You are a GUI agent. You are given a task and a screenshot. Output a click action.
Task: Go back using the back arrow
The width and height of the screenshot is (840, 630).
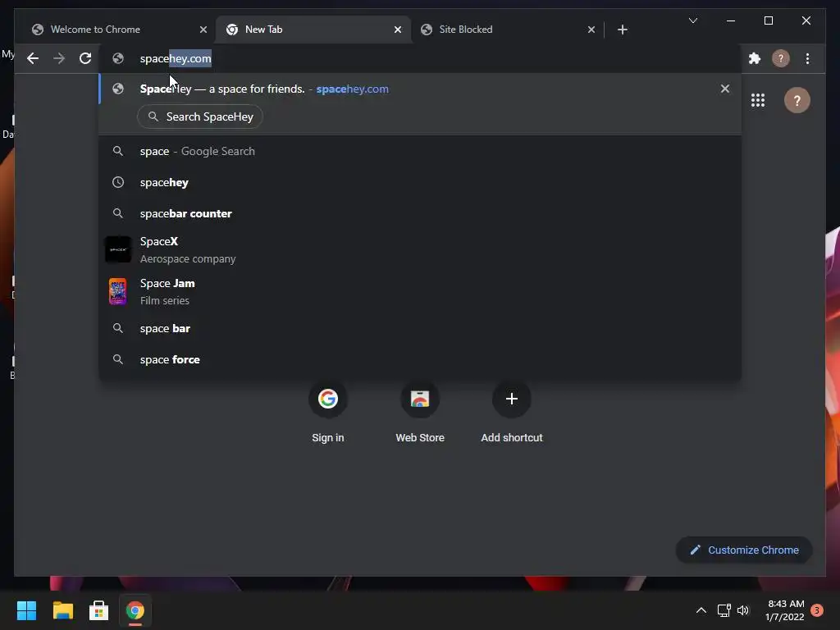pos(33,58)
